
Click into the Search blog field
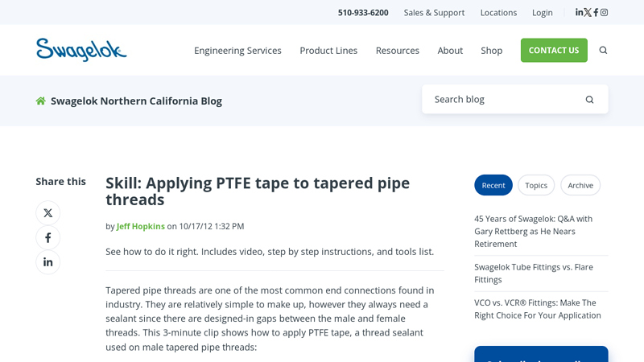coord(503,99)
